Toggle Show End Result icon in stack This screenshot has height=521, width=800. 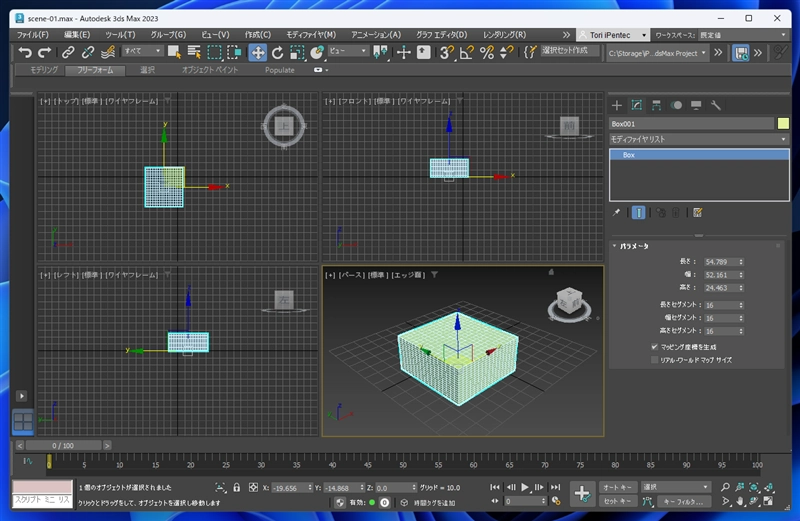[x=638, y=212]
